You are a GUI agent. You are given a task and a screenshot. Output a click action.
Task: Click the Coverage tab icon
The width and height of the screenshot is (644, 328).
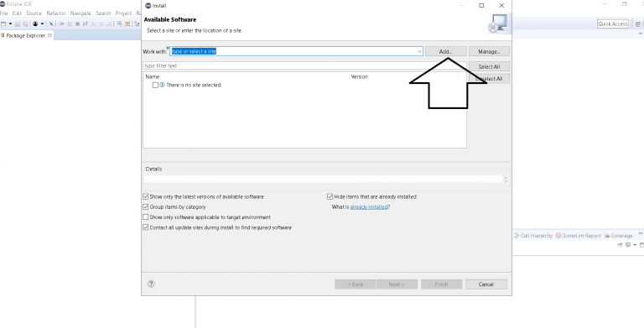coord(607,236)
